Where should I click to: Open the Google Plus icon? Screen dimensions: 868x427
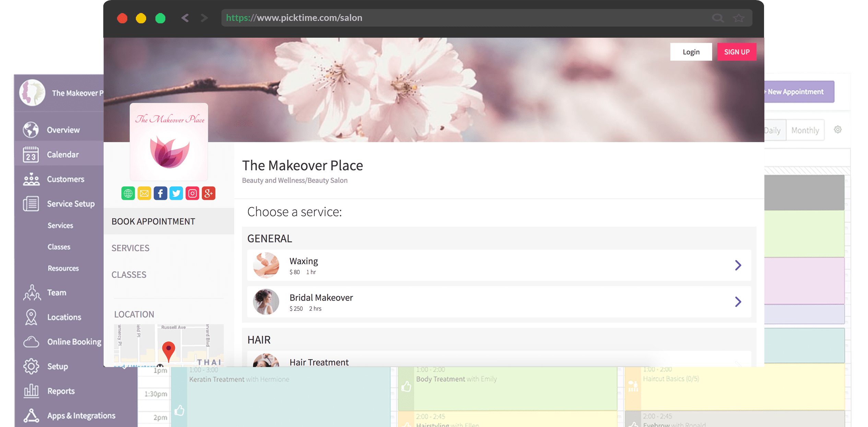209,194
